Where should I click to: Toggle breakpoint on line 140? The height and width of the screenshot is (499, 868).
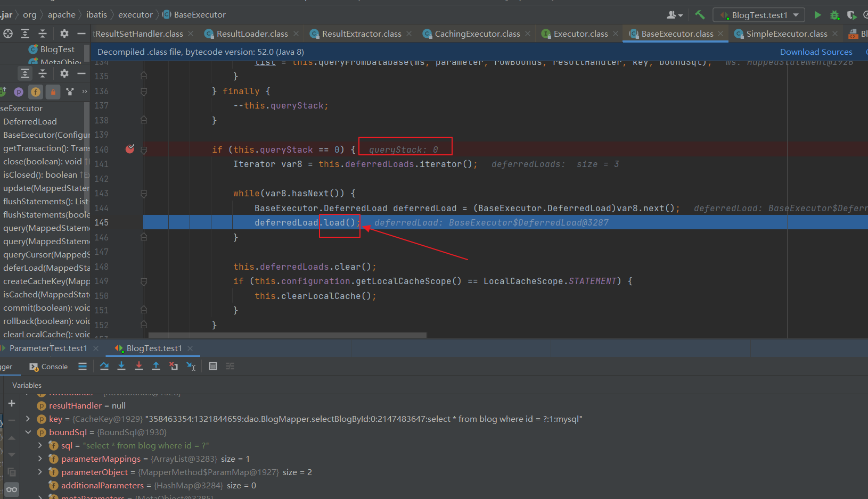pyautogui.click(x=130, y=149)
